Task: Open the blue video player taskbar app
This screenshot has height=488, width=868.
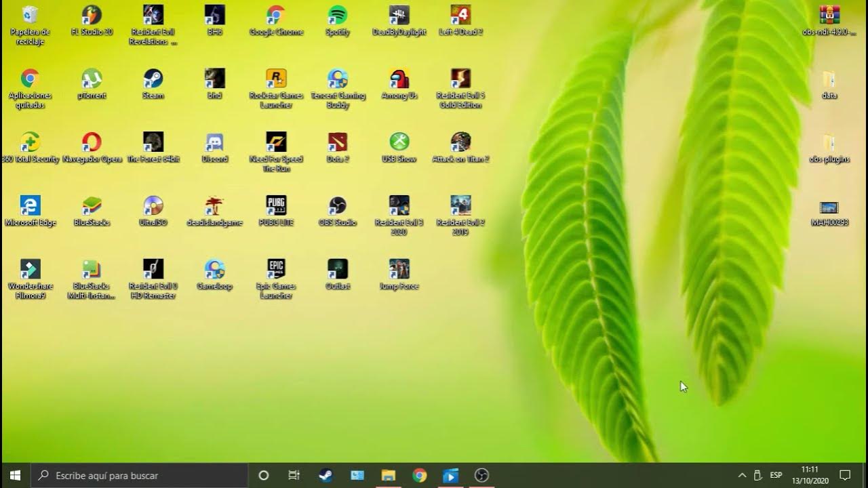Action: point(450,475)
